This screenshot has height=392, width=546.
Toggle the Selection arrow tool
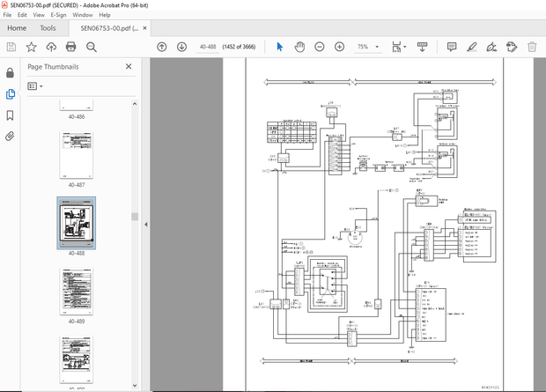[x=280, y=47]
